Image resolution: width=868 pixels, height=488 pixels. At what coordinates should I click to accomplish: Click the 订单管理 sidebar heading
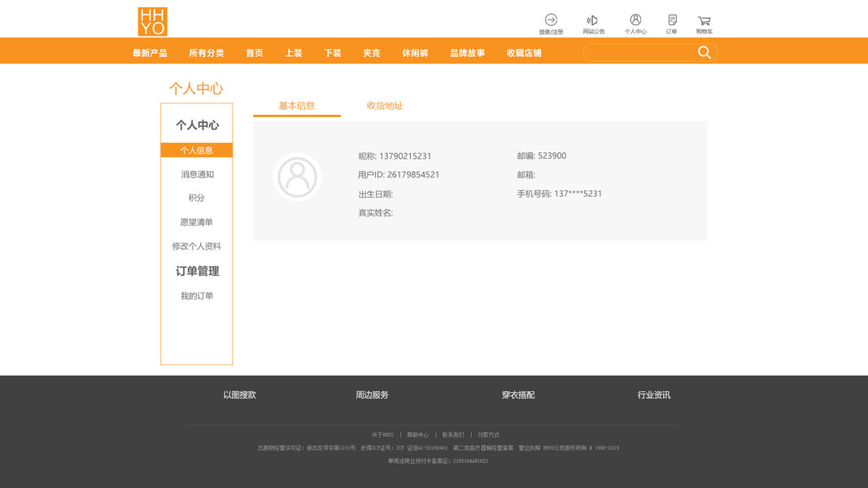pos(198,271)
